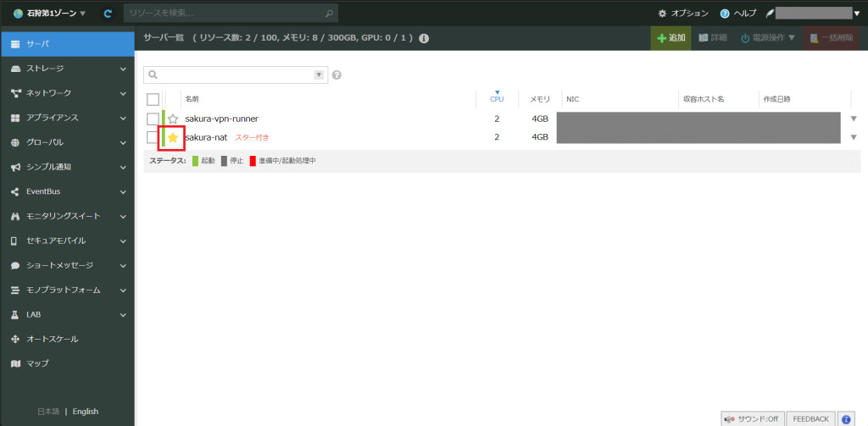This screenshot has height=426, width=868.
Task: Open the blue info icon at bottom right
Action: (845, 418)
